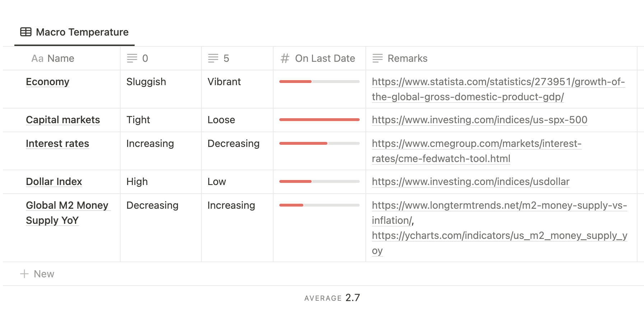The height and width of the screenshot is (314, 644).
Task: Open the Dollar Index entry
Action: (54, 182)
